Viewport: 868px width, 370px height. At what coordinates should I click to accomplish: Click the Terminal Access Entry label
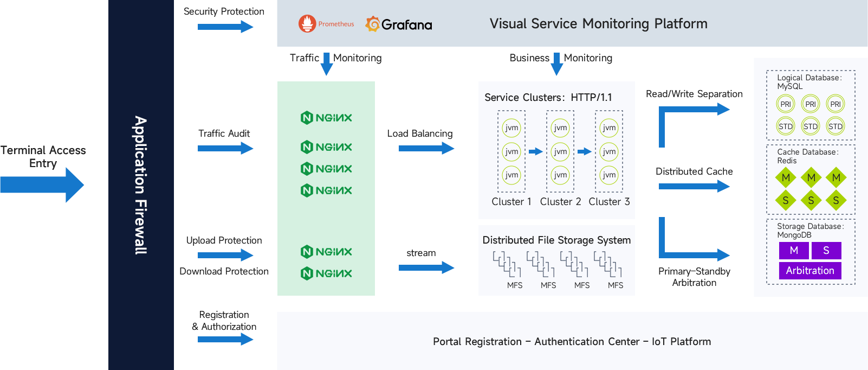pos(43,157)
